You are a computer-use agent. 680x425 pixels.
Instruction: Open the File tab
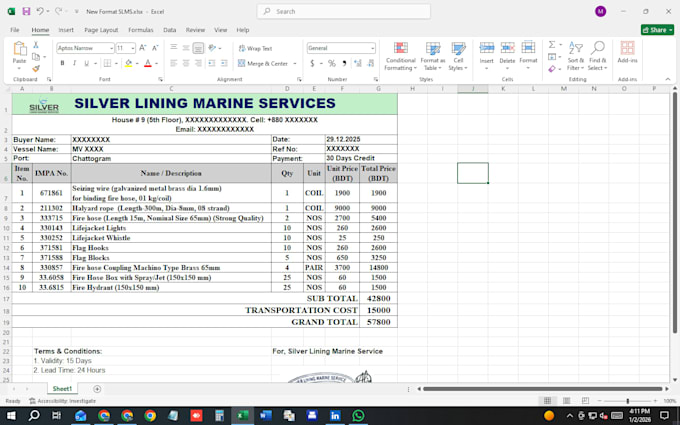click(15, 30)
